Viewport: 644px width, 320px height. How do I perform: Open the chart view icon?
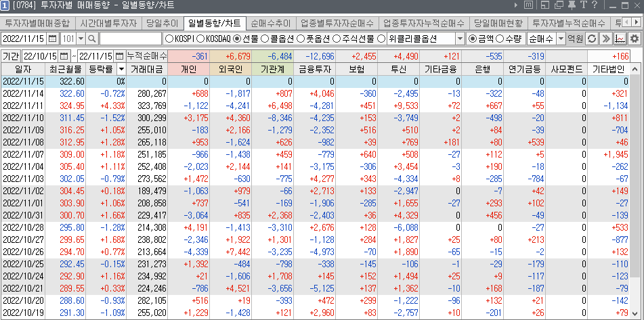620,39
